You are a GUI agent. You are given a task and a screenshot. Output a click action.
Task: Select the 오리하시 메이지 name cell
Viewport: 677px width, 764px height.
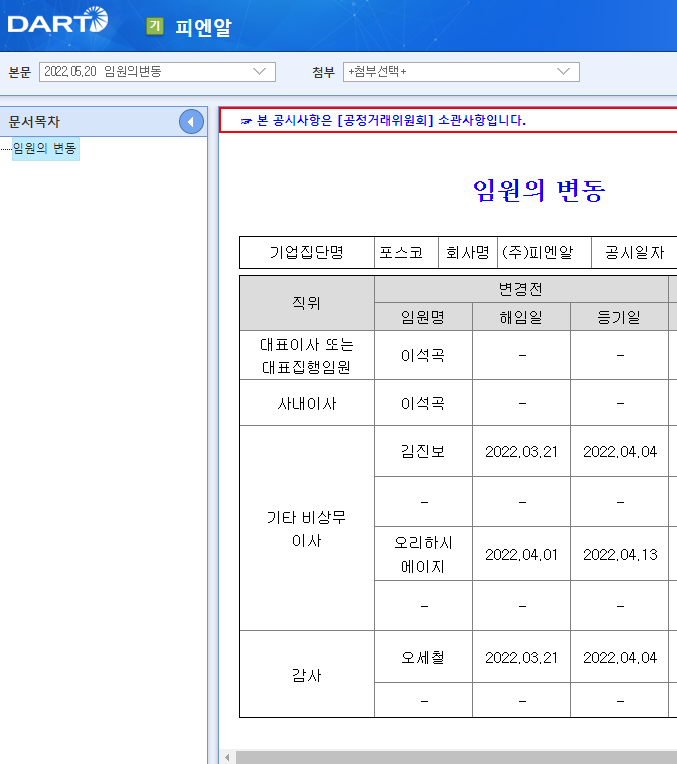(423, 554)
